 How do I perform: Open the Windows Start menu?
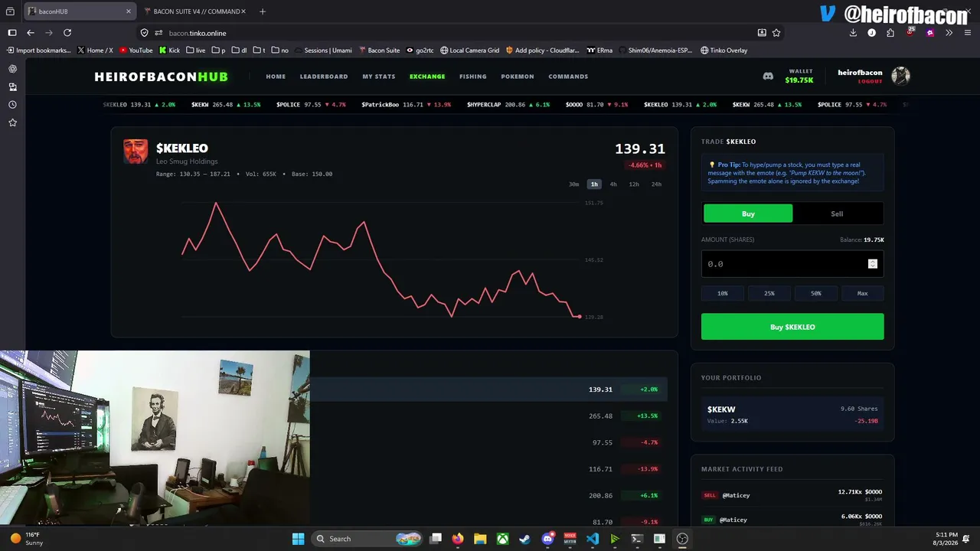(298, 539)
